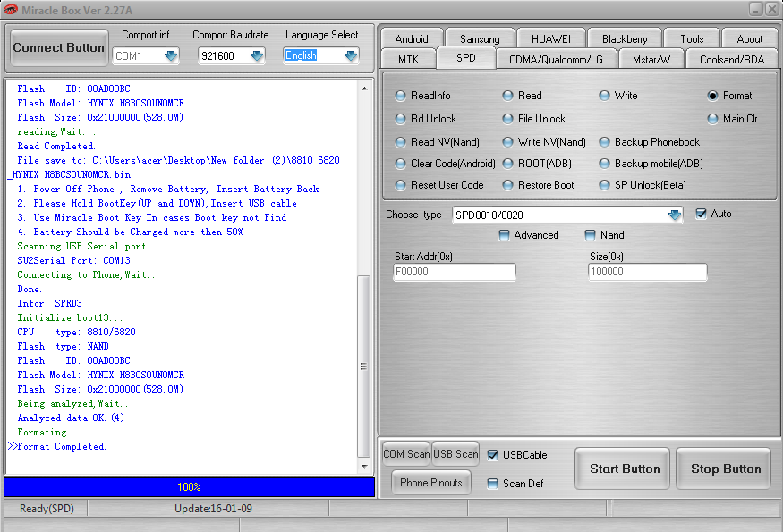Open Phone Pinouts

pyautogui.click(x=431, y=483)
